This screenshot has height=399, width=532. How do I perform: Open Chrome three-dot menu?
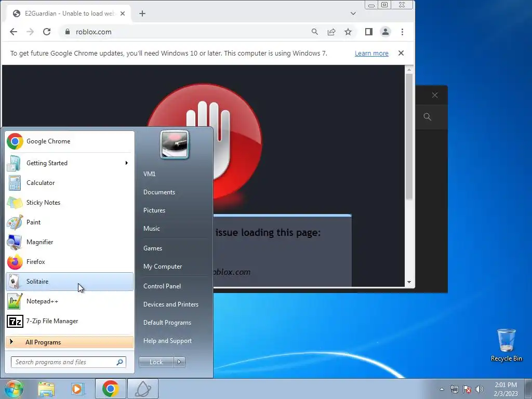[x=403, y=32]
